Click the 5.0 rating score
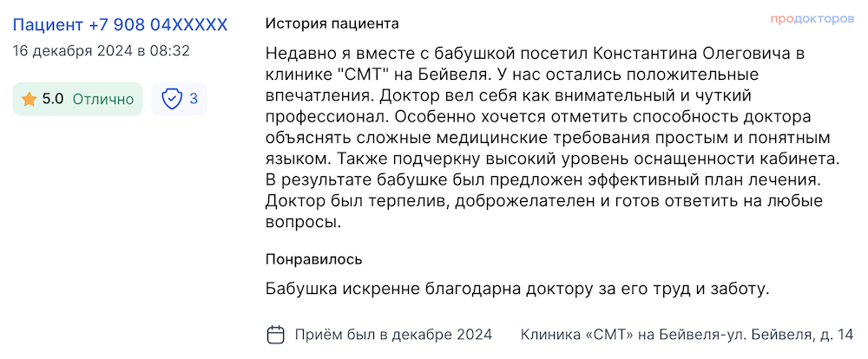The width and height of the screenshot is (868, 359). [53, 100]
